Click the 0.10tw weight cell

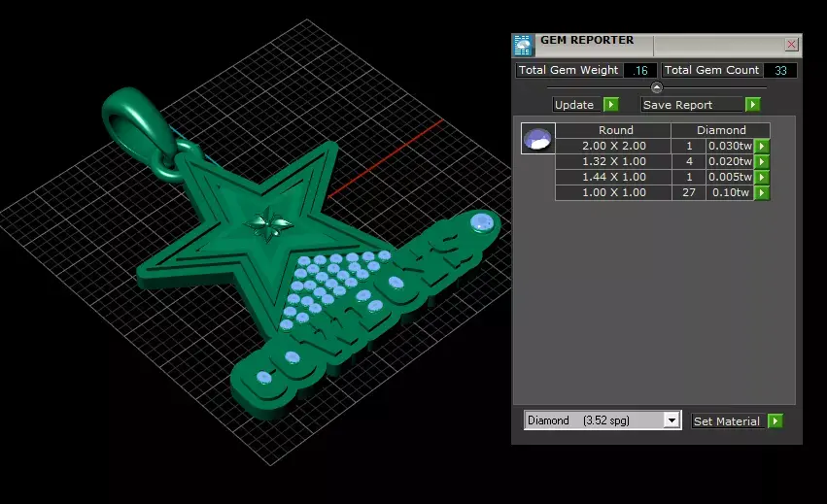730,193
